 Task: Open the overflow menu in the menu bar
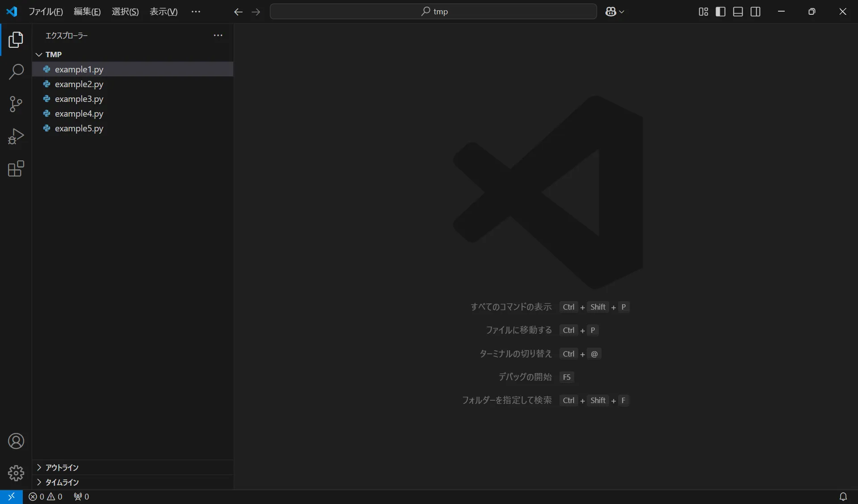196,12
